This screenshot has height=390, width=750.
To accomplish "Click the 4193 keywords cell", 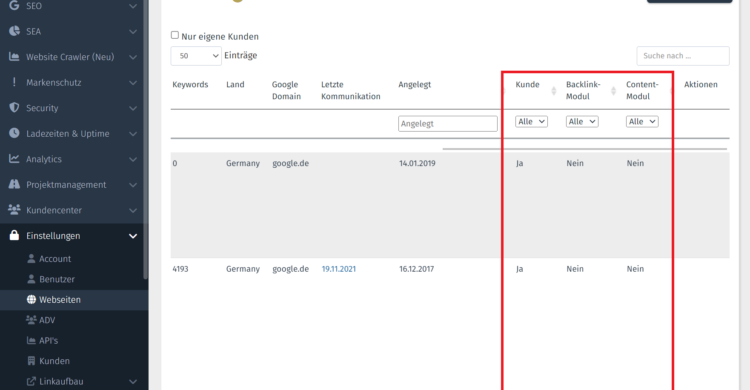I will tap(180, 269).
